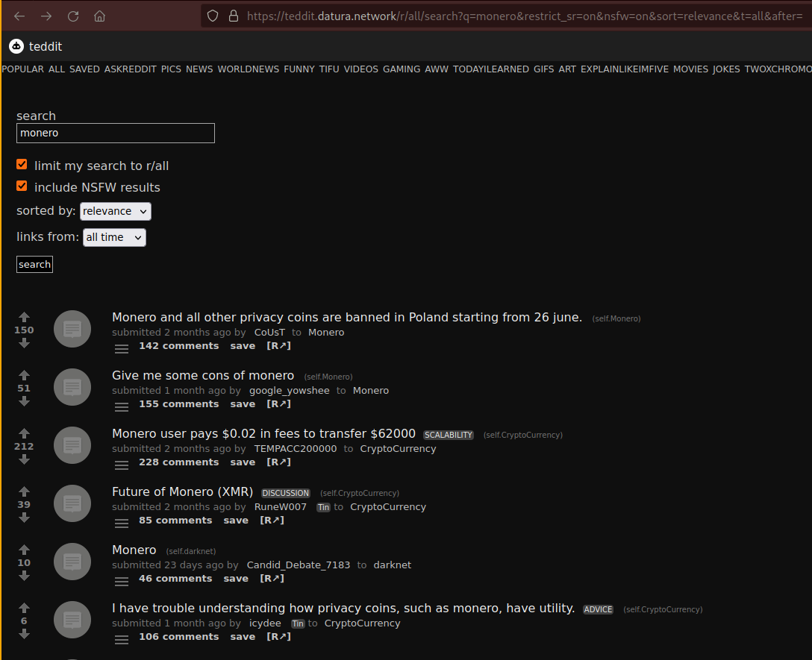Go to darknet subreddit link
This screenshot has width=812, height=660.
392,565
